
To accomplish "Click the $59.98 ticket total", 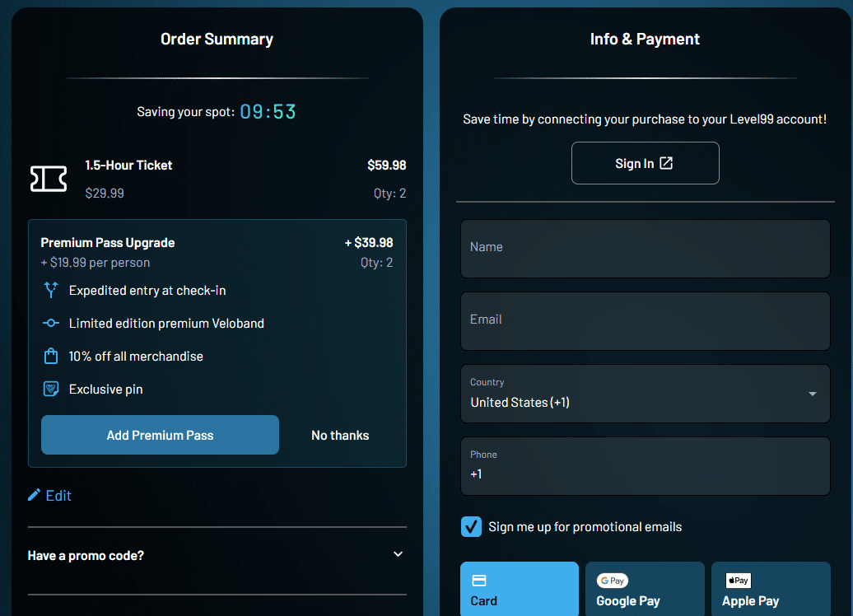I will click(387, 166).
